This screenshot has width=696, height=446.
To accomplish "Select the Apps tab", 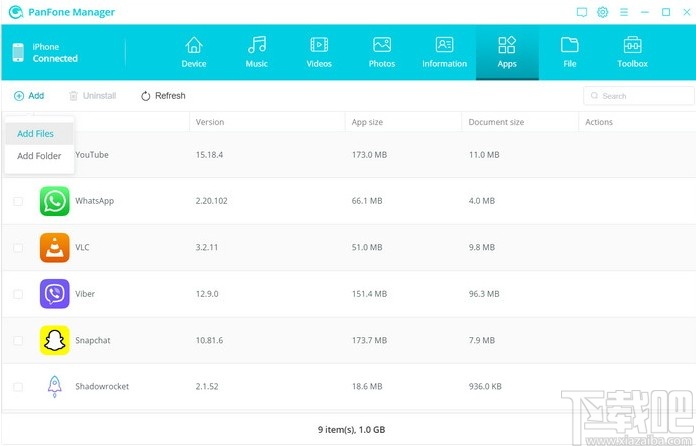I will [x=507, y=52].
